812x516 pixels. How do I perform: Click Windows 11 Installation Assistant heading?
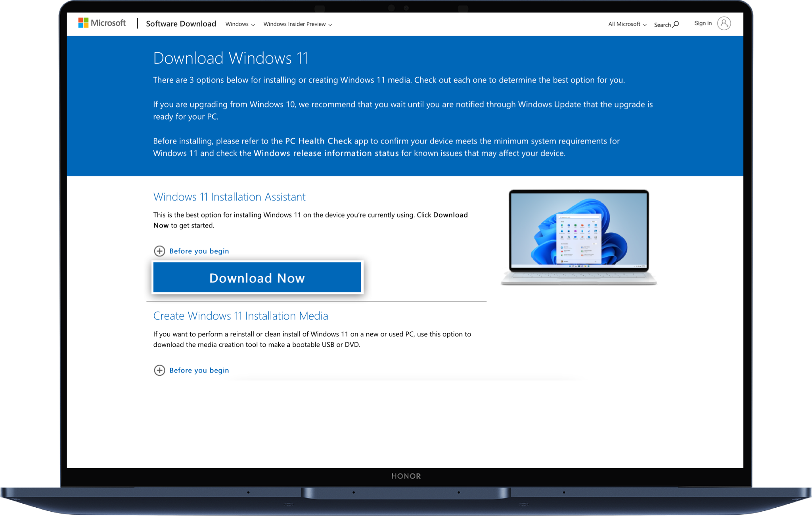tap(229, 197)
